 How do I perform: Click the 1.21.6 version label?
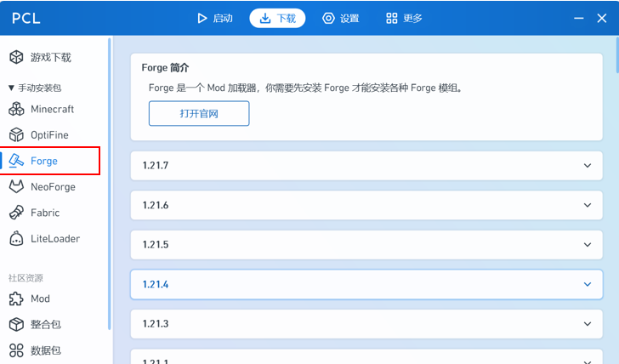coord(156,205)
